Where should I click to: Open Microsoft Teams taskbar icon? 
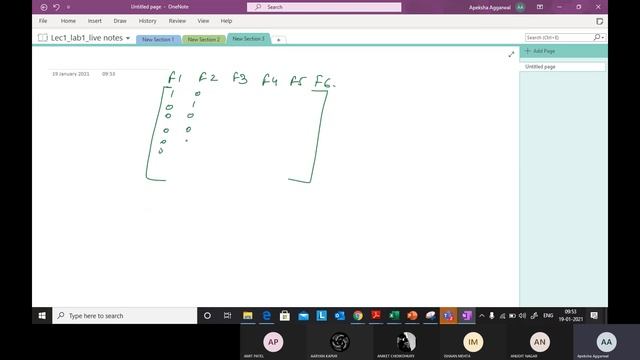pyautogui.click(x=448, y=316)
